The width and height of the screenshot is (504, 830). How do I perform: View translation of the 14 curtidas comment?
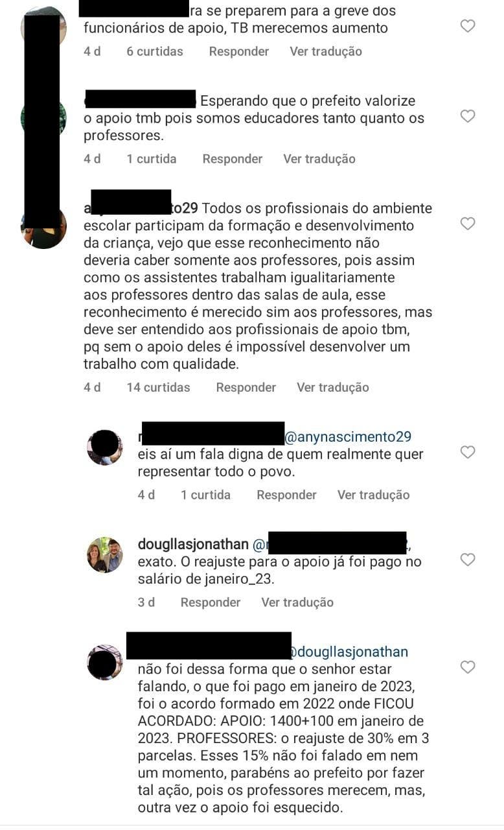point(333,387)
